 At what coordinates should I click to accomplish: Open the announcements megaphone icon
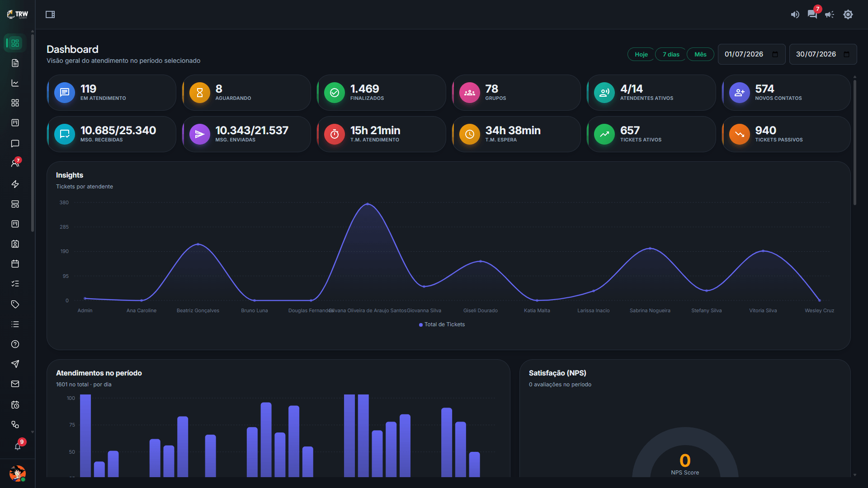tap(830, 14)
